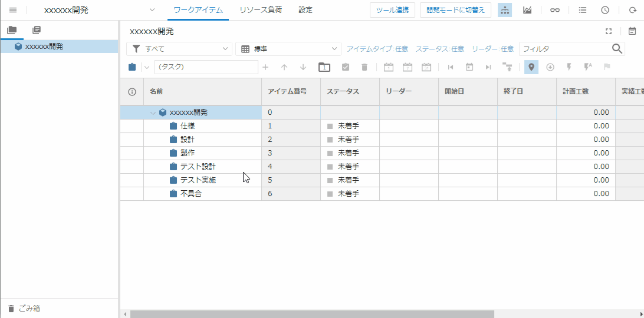Open the item type chevron dropdown

pyautogui.click(x=147, y=67)
